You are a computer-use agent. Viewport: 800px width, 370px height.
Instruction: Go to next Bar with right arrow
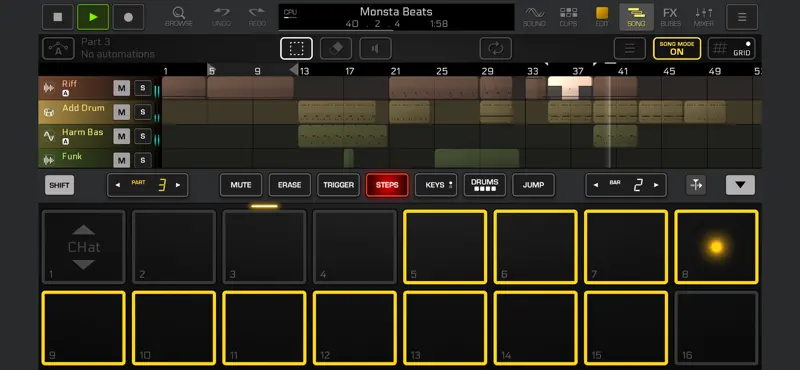click(x=656, y=185)
